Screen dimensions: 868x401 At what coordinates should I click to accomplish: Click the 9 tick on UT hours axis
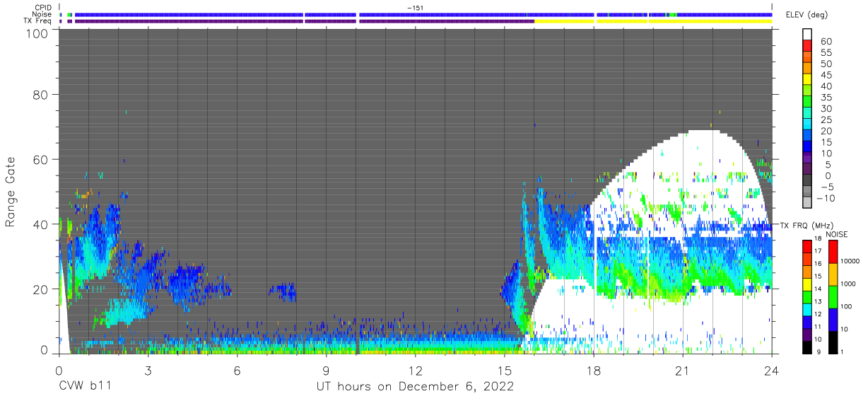click(x=327, y=370)
